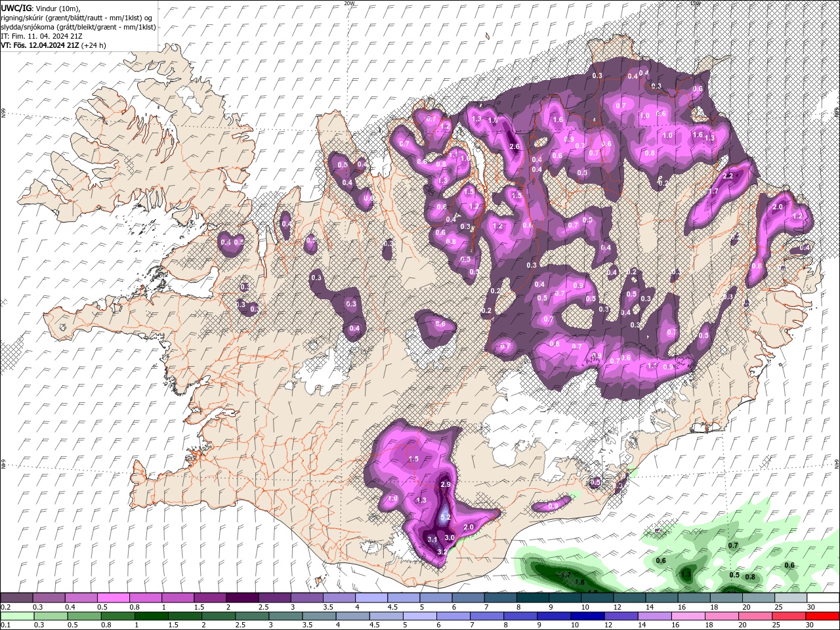Select the bright pink snow swatch between 0.5 and 0.8

pos(113,598)
